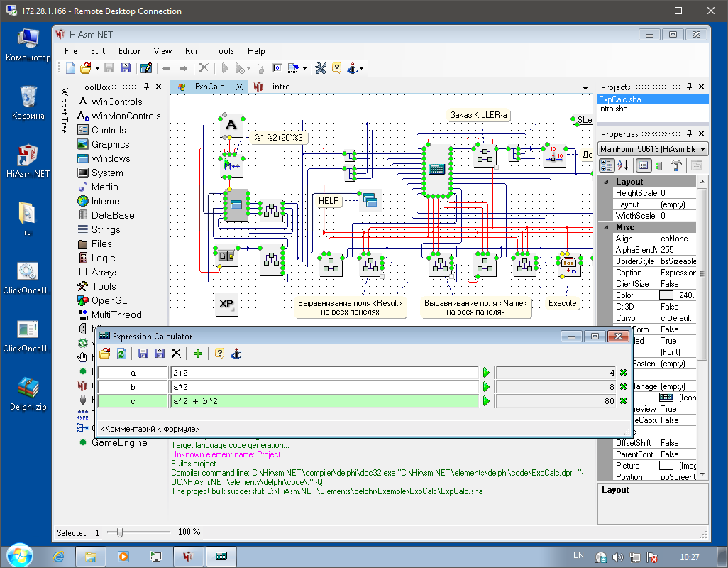Click the zoom slider in the status bar

(120, 532)
